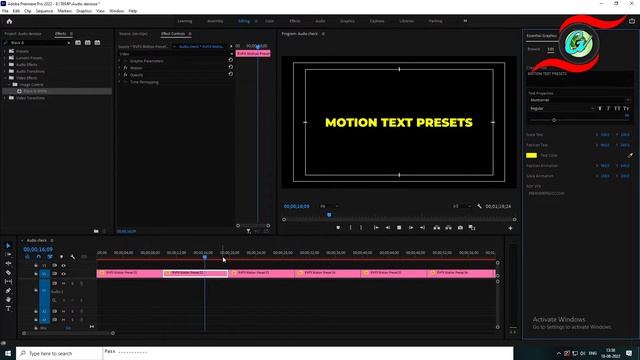Collapse Video Effects folder
640x360 pixels.
point(5,78)
